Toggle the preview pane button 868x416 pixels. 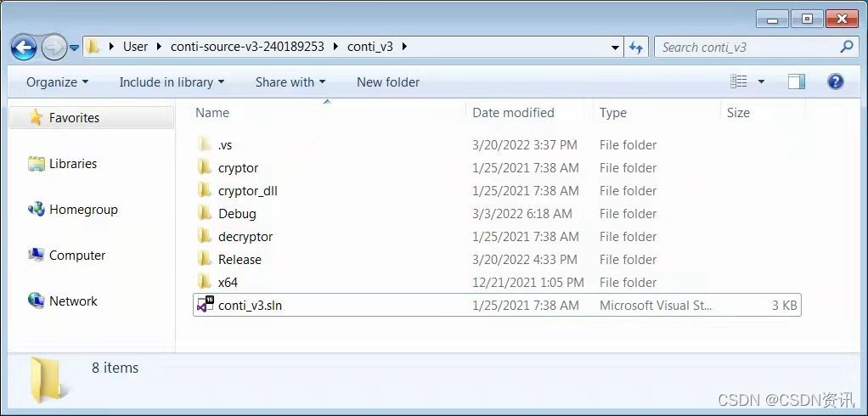(x=796, y=82)
